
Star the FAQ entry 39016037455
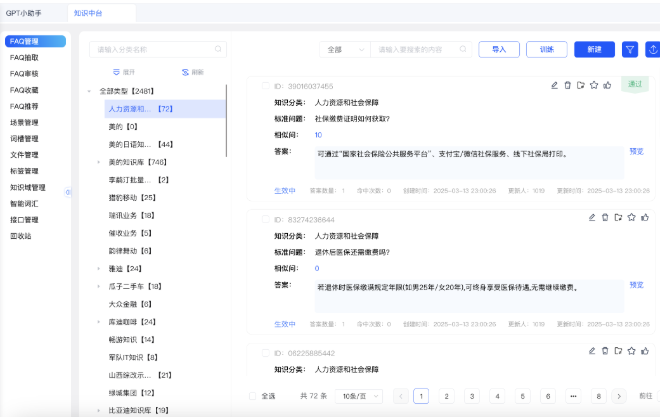(594, 86)
